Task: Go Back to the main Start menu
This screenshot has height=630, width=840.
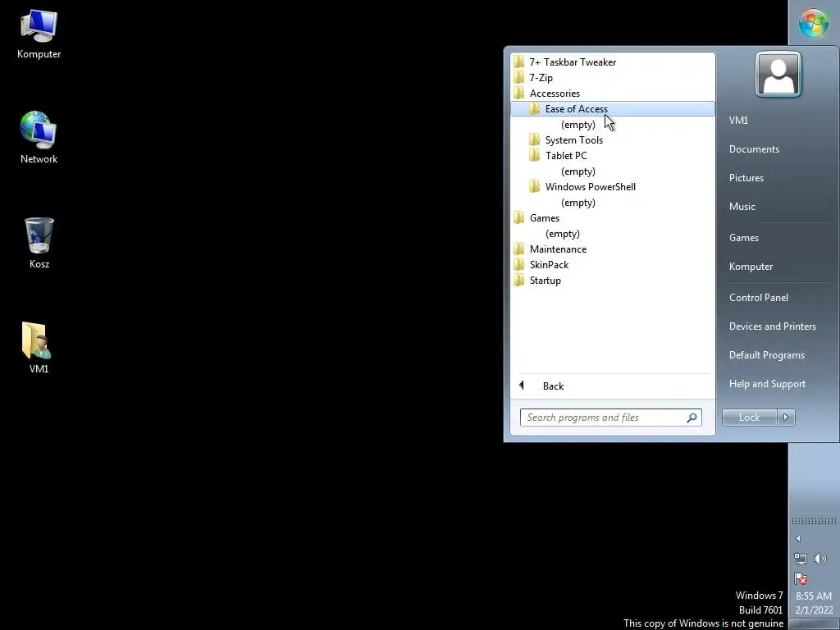Action: [x=612, y=386]
